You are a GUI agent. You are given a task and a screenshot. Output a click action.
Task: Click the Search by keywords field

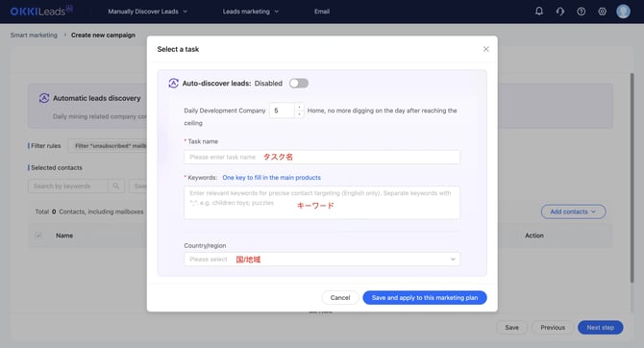[68, 186]
